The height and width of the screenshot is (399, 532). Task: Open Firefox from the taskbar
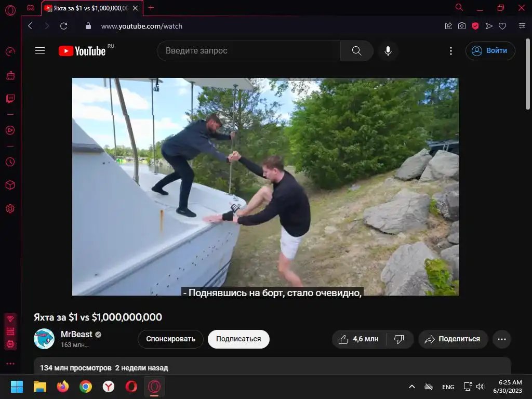pyautogui.click(x=62, y=387)
